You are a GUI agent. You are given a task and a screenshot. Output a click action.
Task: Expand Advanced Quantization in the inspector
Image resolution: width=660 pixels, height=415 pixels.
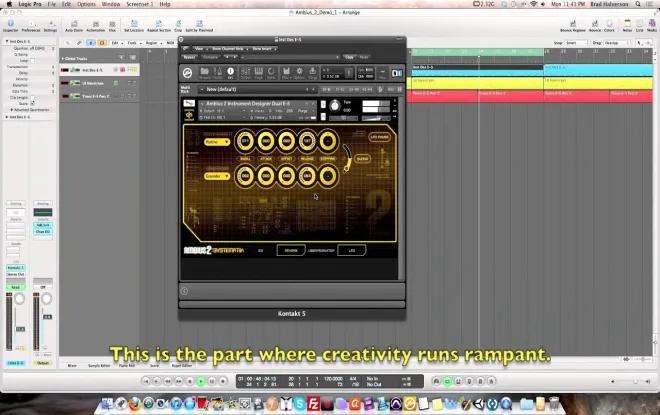[x=12, y=110]
